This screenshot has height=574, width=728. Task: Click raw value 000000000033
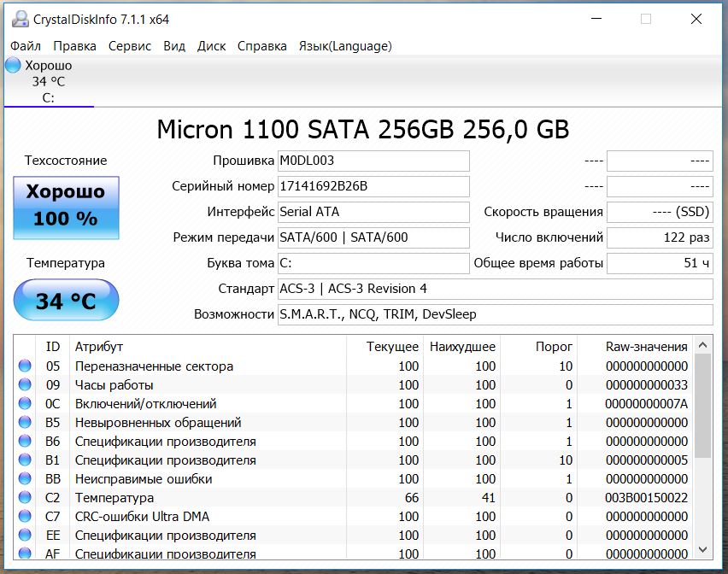pos(646,385)
